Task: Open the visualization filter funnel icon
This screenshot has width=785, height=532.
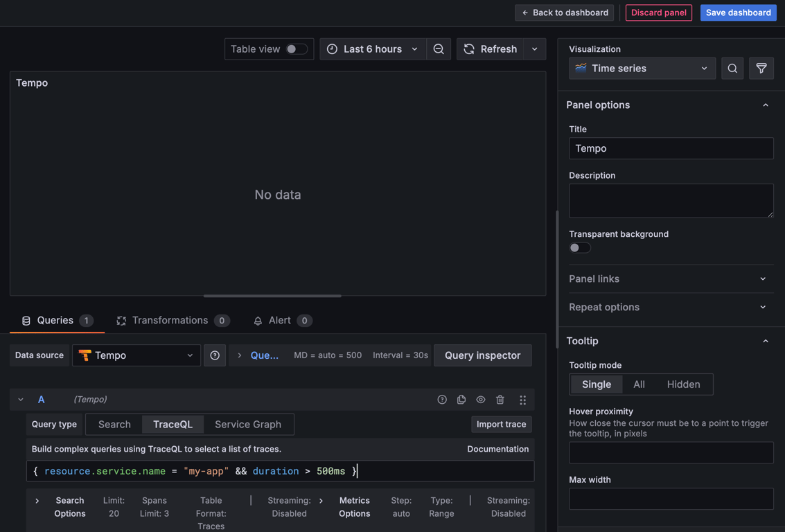Action: [x=761, y=68]
